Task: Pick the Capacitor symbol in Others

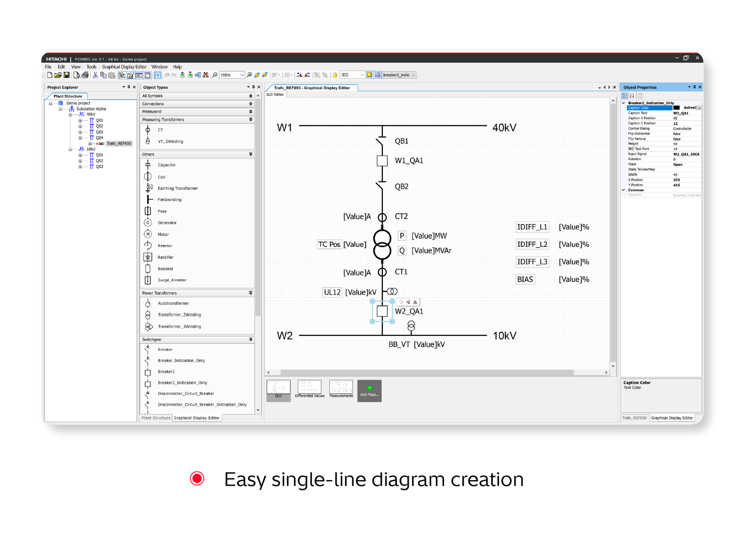Action: (x=167, y=165)
